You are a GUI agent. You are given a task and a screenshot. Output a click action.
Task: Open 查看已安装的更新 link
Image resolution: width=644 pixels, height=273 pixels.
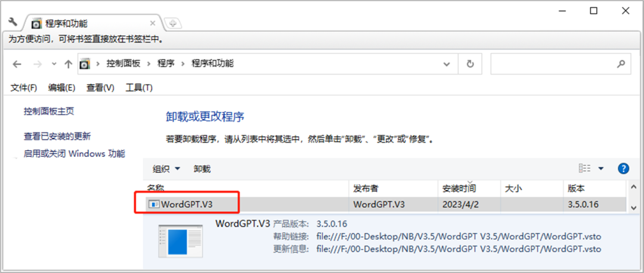pos(57,136)
